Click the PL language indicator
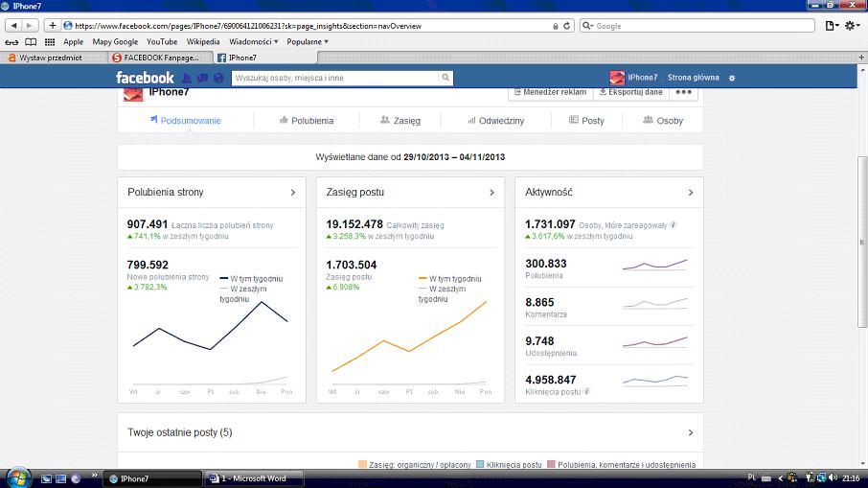Viewport: 868px width, 488px height. click(751, 477)
